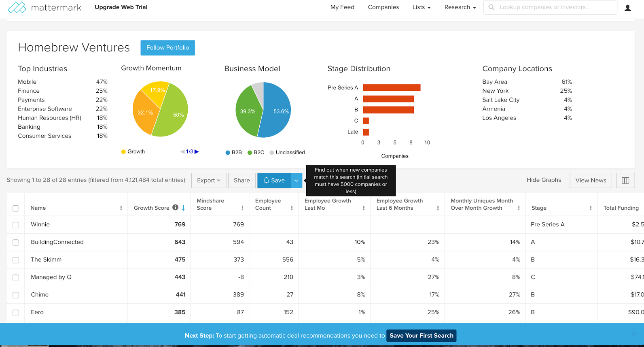644x347 pixels.
Task: Click the Follow Portfolio button
Action: click(x=168, y=48)
